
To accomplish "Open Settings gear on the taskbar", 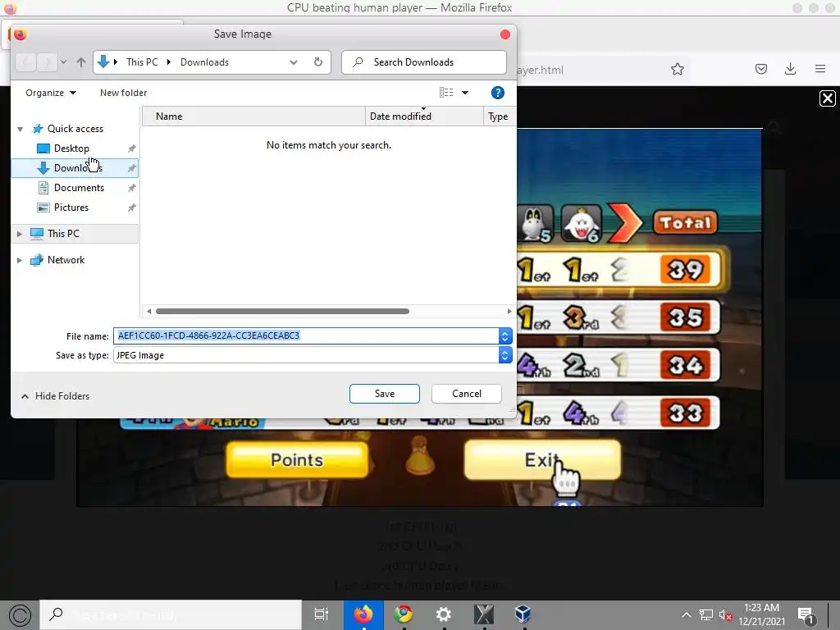I will (x=444, y=614).
